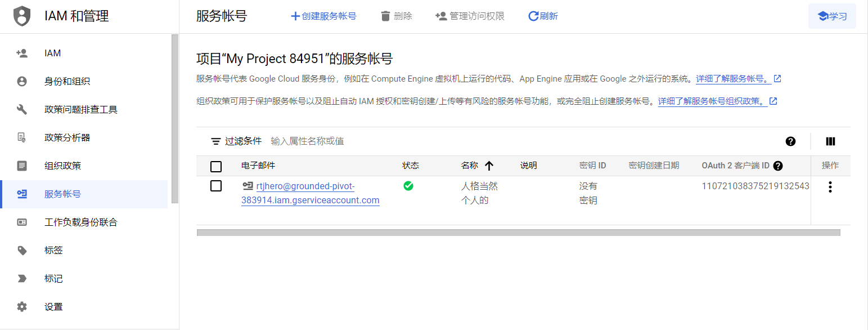This screenshot has width=868, height=330.
Task: Click the plus icon for 创建服务帐号
Action: tap(295, 16)
